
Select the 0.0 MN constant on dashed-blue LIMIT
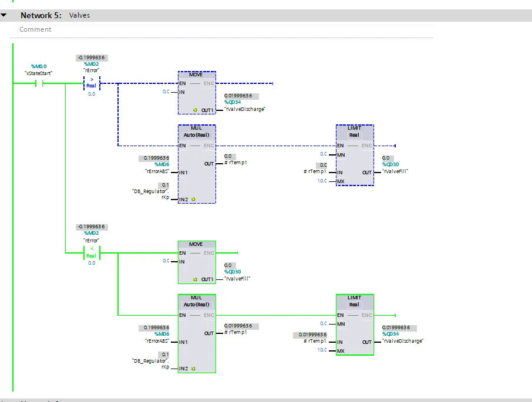point(324,154)
